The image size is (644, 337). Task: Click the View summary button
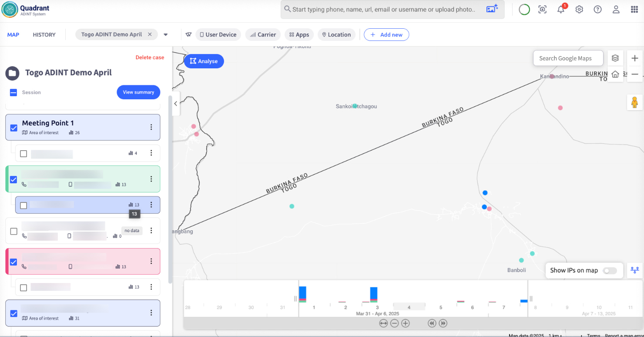[x=138, y=92]
